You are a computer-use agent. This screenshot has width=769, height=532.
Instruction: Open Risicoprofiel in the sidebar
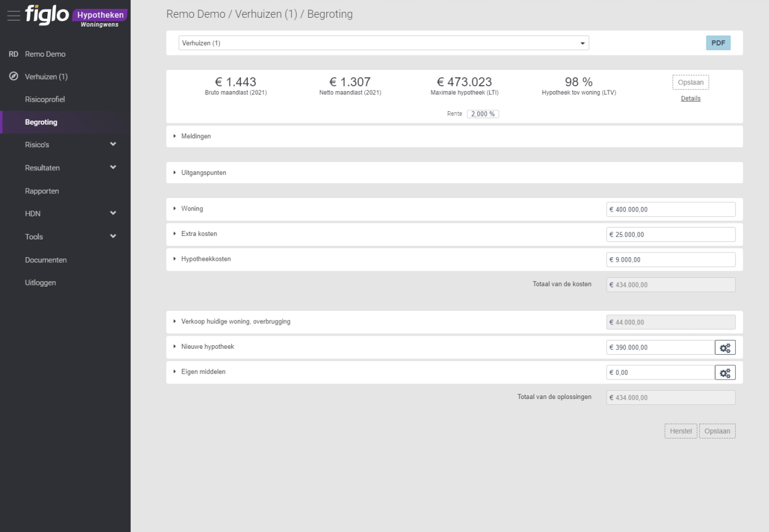(45, 99)
